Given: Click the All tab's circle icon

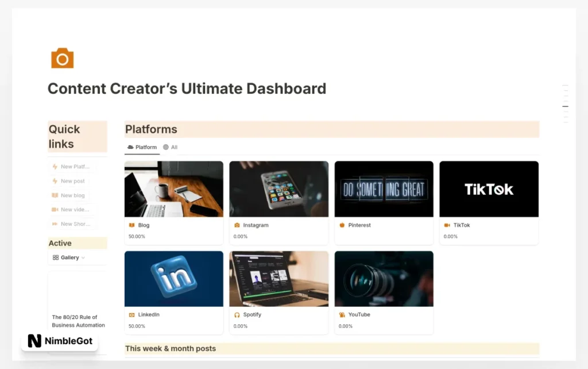Looking at the screenshot, I should (x=166, y=147).
